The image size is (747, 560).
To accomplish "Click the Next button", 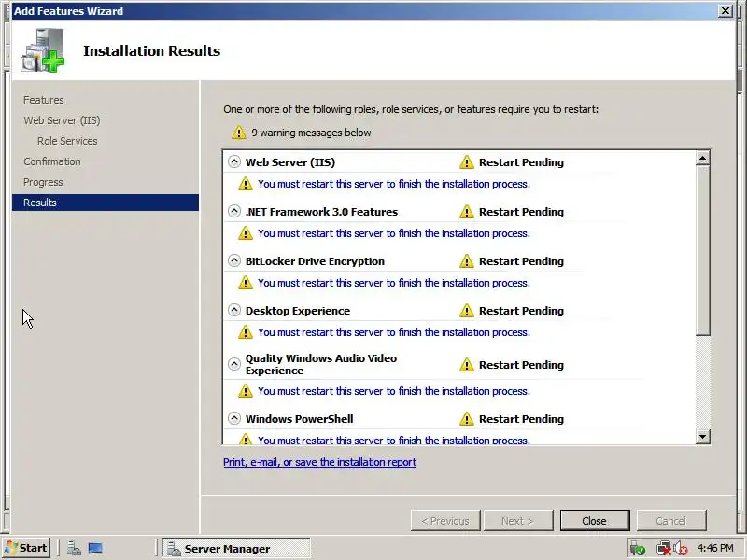I will tap(518, 521).
